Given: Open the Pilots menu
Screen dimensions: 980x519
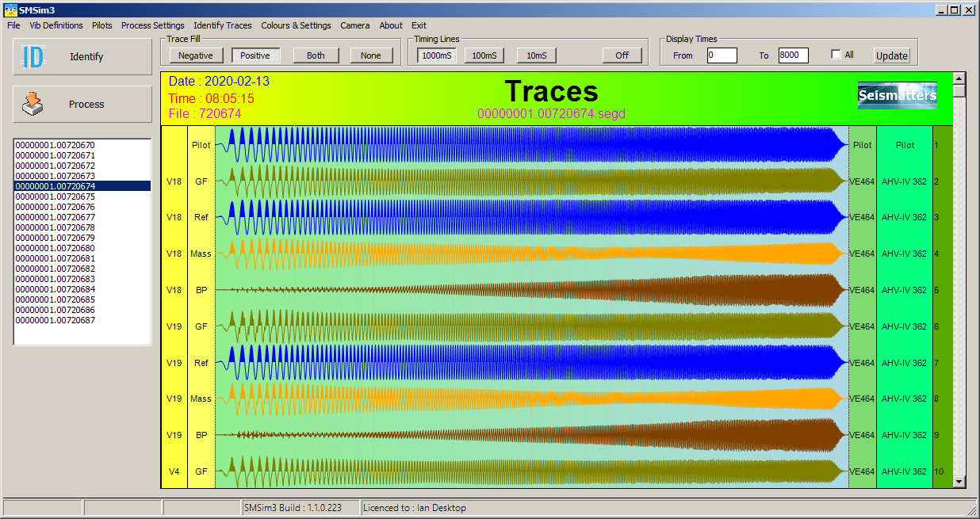Looking at the screenshot, I should pos(101,25).
